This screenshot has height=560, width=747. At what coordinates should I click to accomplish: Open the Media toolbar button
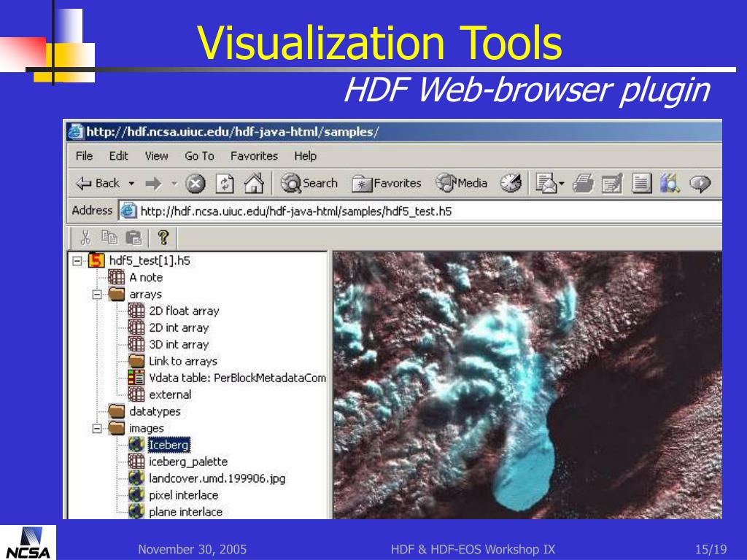[x=461, y=183]
